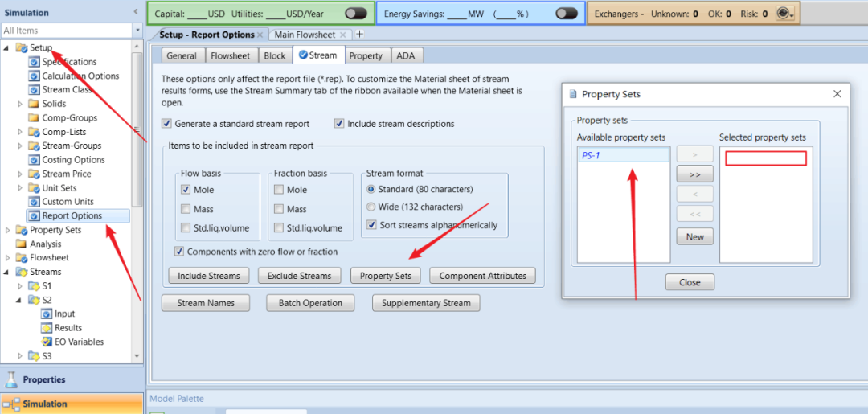Image resolution: width=868 pixels, height=414 pixels.
Task: Click the Exclude Streams button
Action: (299, 275)
